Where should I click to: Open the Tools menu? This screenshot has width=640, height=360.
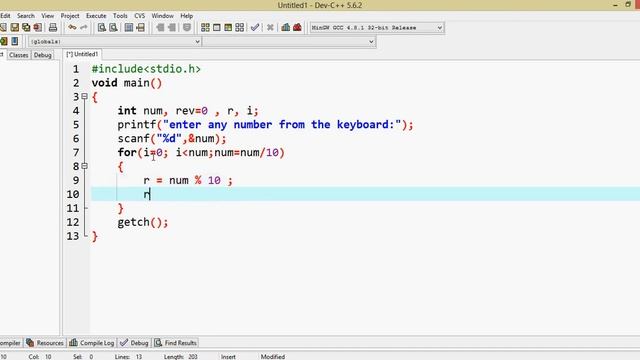pos(120,16)
